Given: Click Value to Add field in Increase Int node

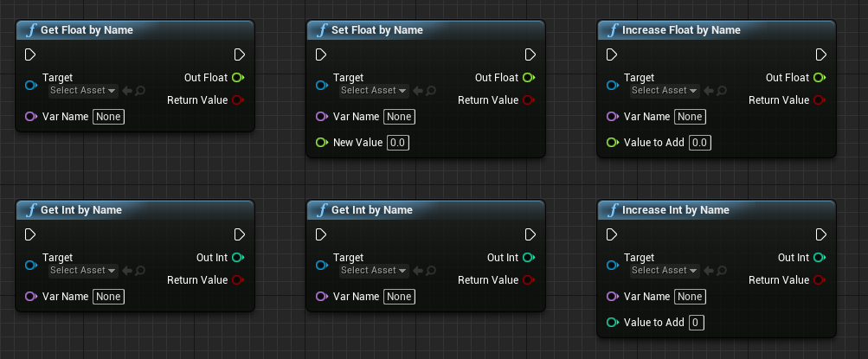Looking at the screenshot, I should pos(697,323).
